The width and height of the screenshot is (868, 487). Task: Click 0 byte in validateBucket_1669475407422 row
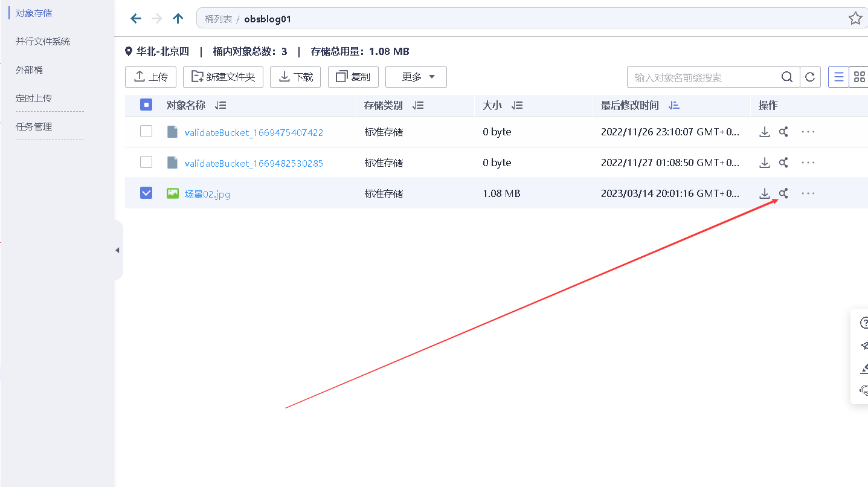point(497,132)
